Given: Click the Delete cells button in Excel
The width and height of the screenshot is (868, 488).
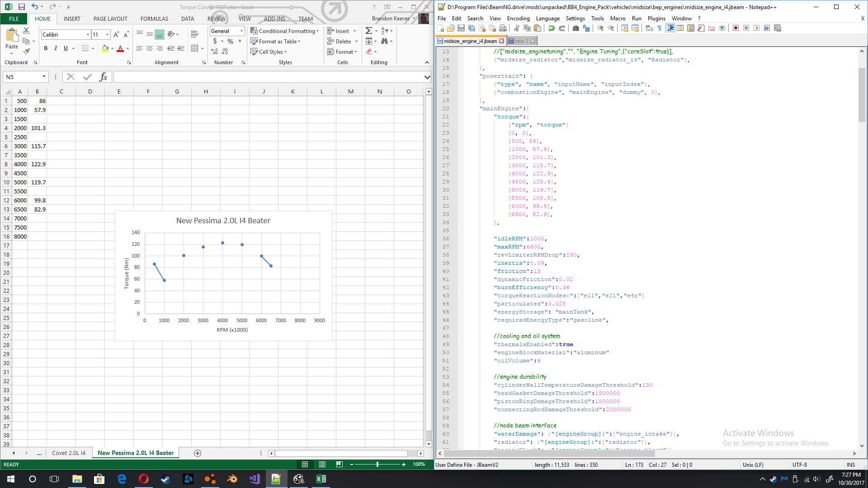Looking at the screenshot, I should point(343,42).
